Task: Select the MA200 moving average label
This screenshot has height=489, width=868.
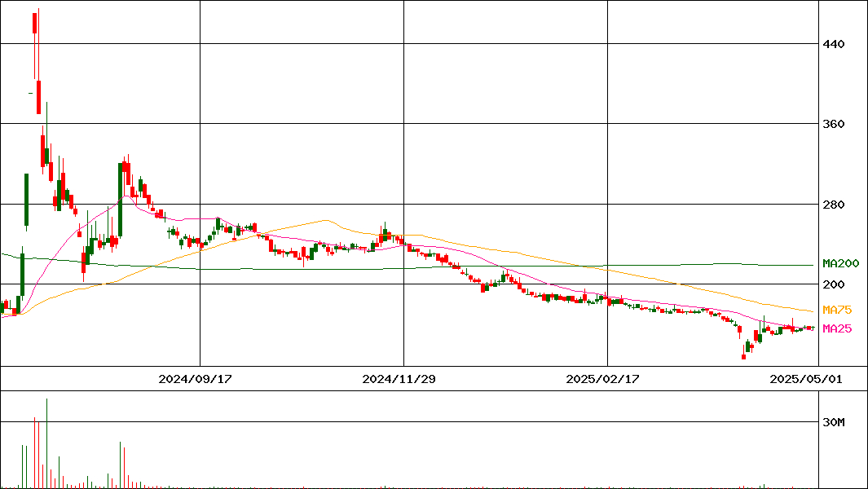Action: [841, 263]
